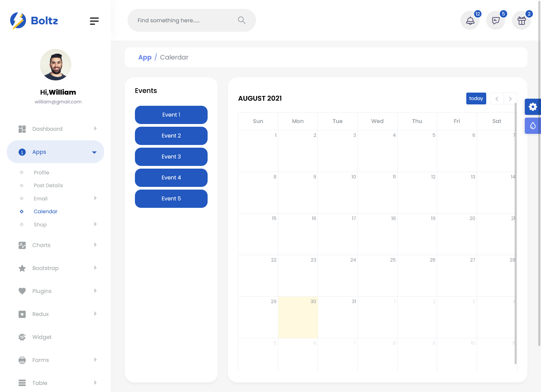Open the notifications bell

click(x=470, y=21)
